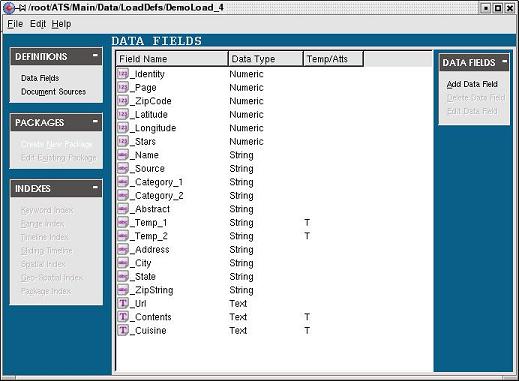Click String Timeline in Indexes panel

(x=46, y=251)
